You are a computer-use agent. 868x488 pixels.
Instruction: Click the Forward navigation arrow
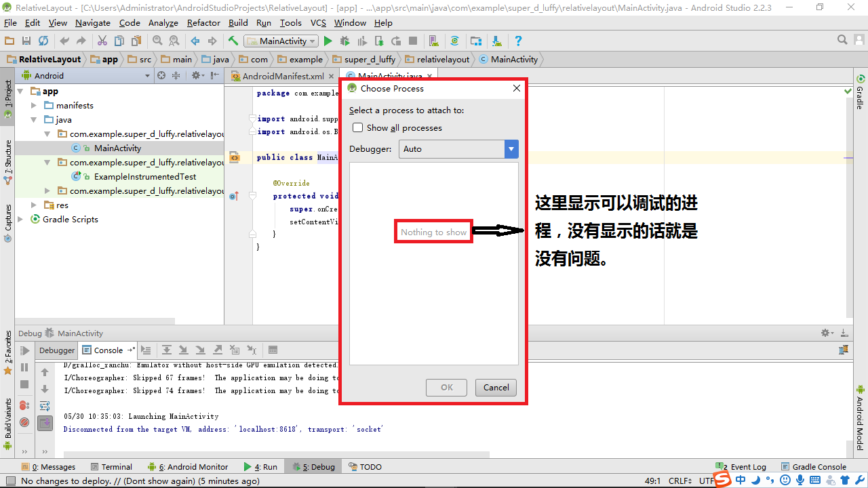(x=212, y=41)
